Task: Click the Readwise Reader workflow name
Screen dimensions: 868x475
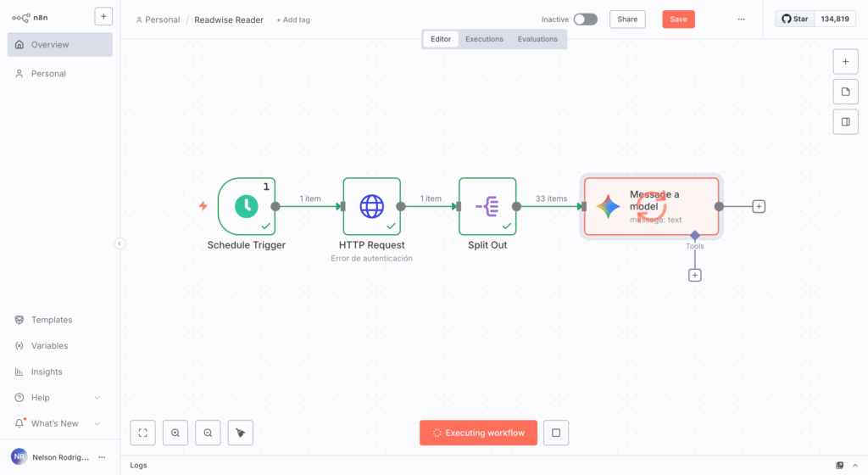Action: tap(229, 20)
